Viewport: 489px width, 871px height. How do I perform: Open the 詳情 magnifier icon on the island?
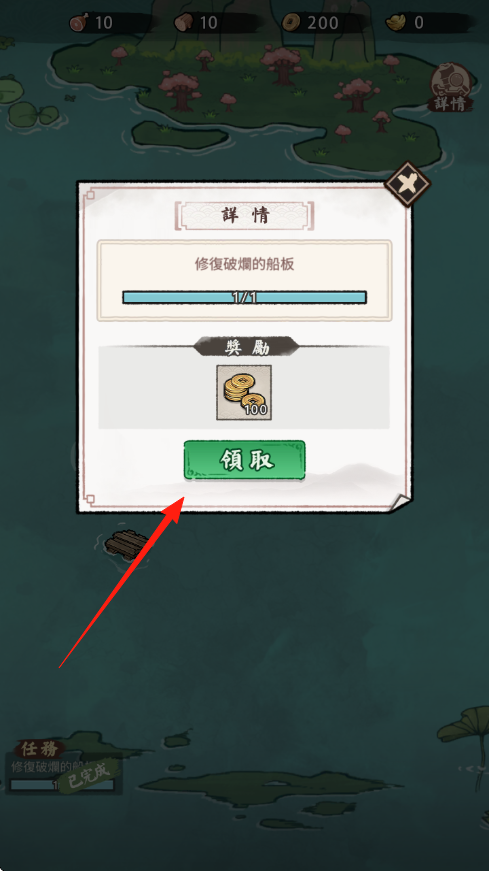pos(451,87)
